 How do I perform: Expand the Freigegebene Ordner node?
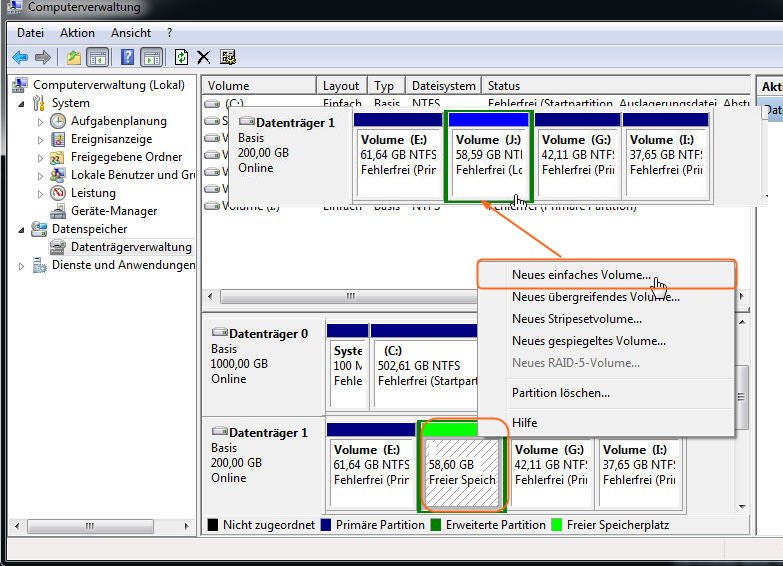[40, 157]
